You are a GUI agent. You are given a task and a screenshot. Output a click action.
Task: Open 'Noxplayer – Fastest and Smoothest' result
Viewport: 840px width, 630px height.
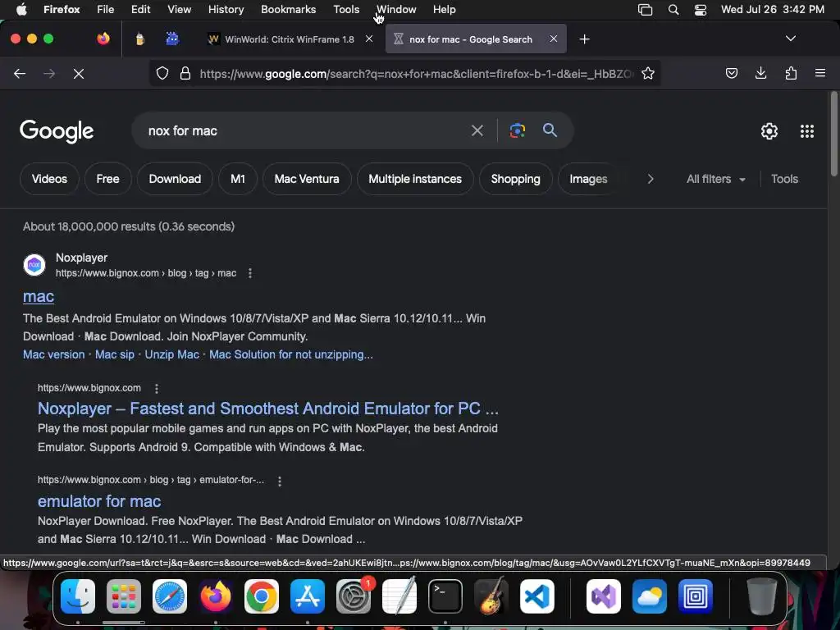tap(268, 409)
